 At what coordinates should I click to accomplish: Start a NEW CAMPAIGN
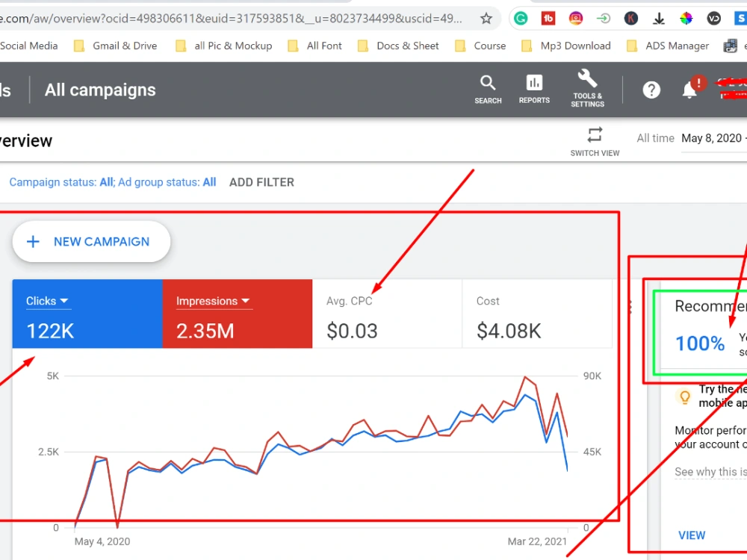pyautogui.click(x=91, y=241)
